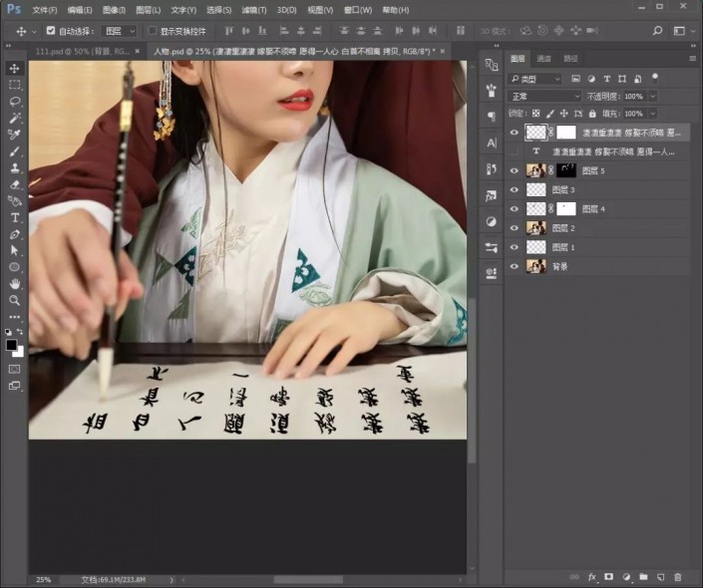This screenshot has height=588, width=703.
Task: Open the fill slider dropdown
Action: click(653, 114)
